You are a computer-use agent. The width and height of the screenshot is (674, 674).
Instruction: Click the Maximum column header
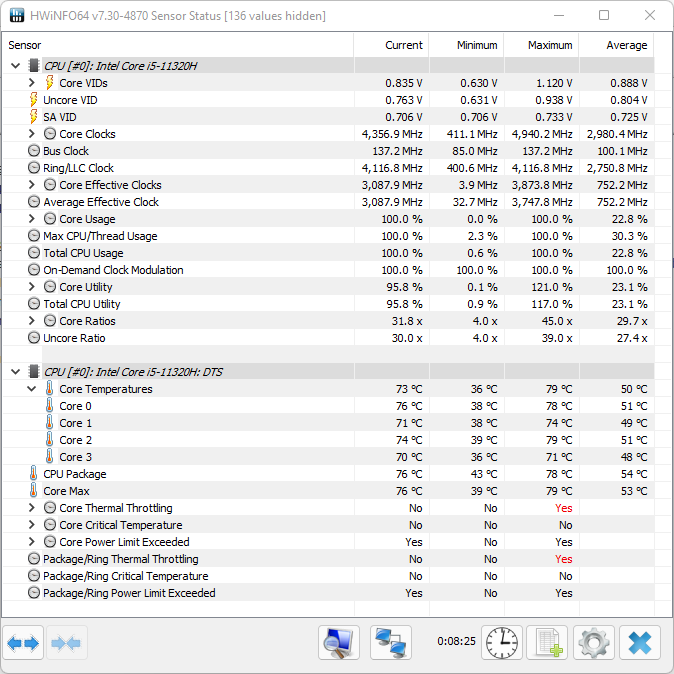pyautogui.click(x=550, y=45)
